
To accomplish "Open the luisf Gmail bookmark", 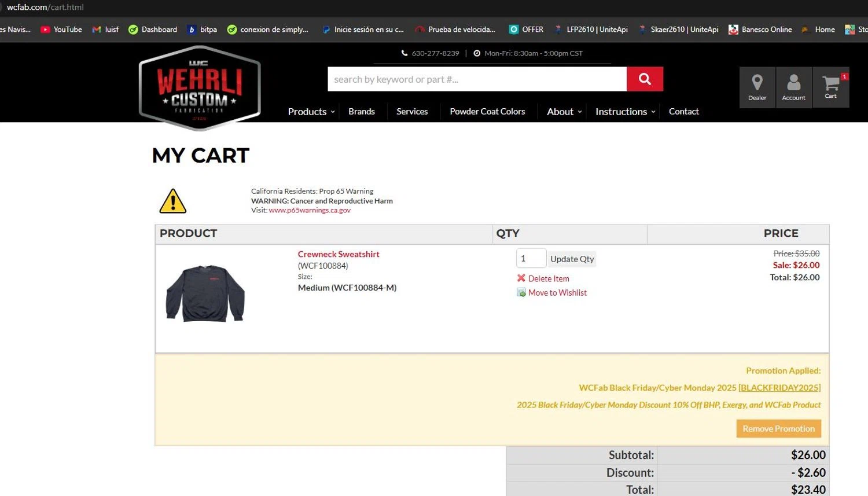I will point(105,30).
